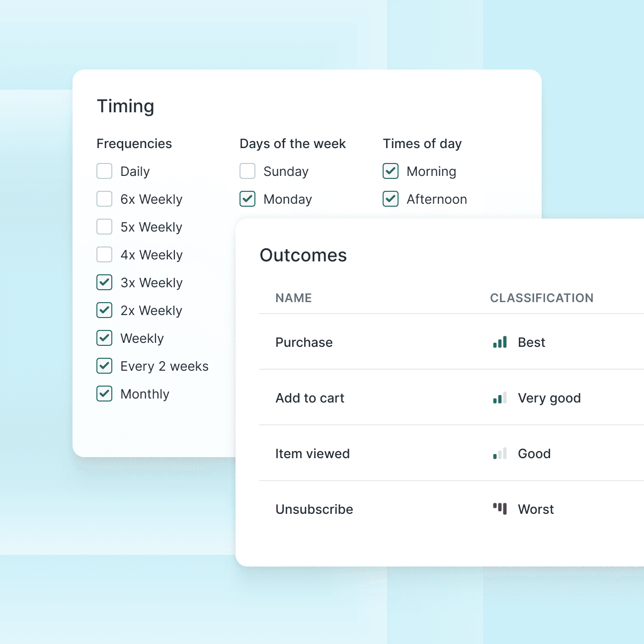Disable the 2x Weekly option

(104, 310)
